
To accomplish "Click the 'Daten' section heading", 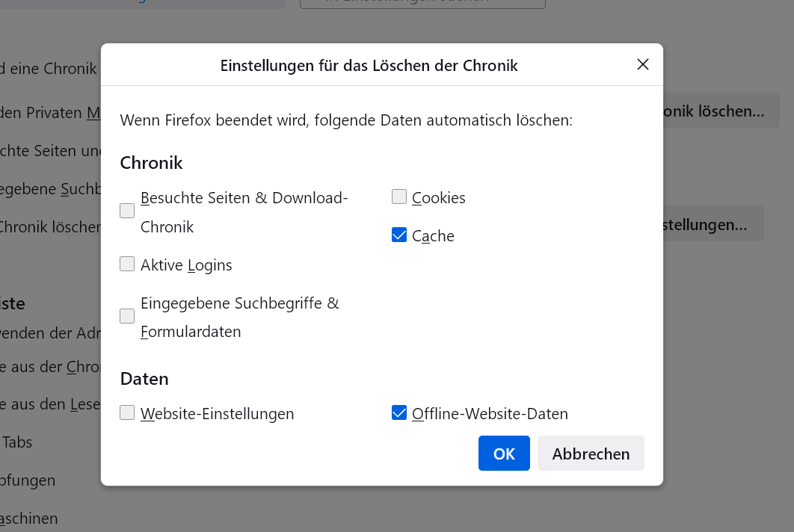I will [x=144, y=379].
